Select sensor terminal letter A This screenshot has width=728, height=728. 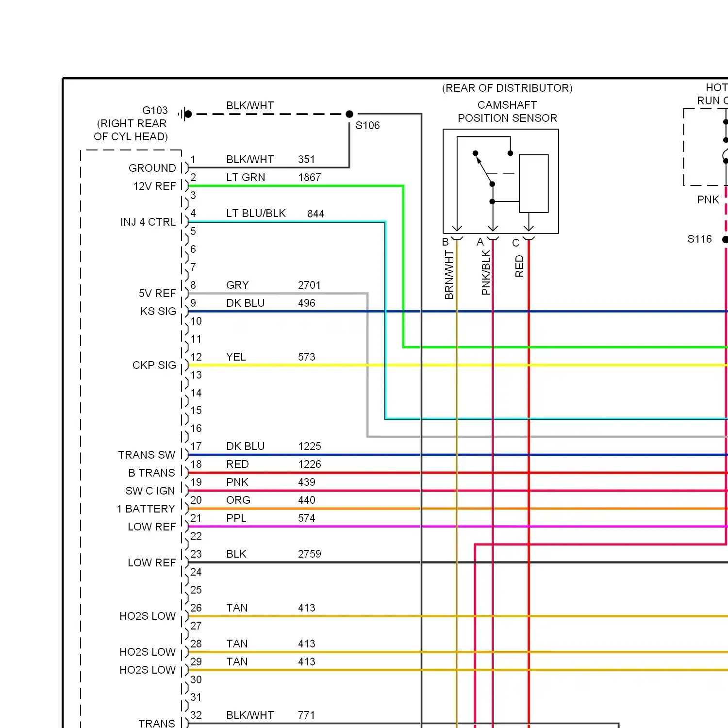(480, 242)
